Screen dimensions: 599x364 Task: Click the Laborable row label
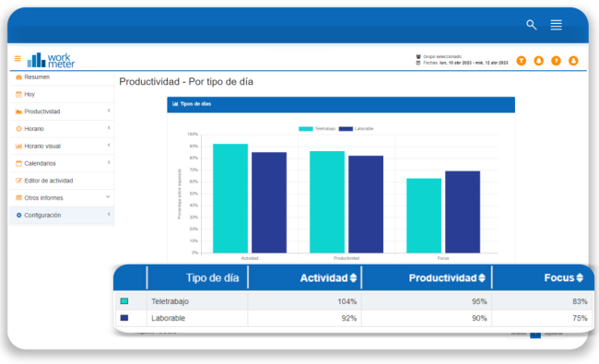(x=168, y=318)
